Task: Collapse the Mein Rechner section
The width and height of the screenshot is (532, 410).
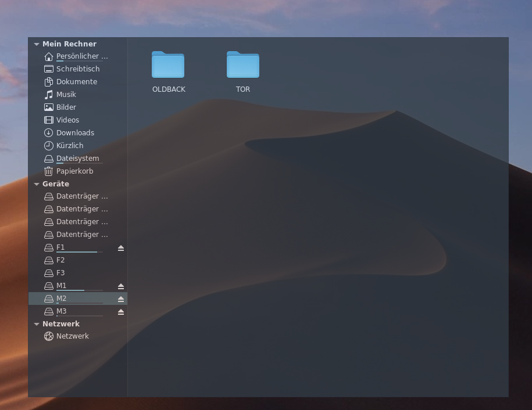Action: pos(37,44)
